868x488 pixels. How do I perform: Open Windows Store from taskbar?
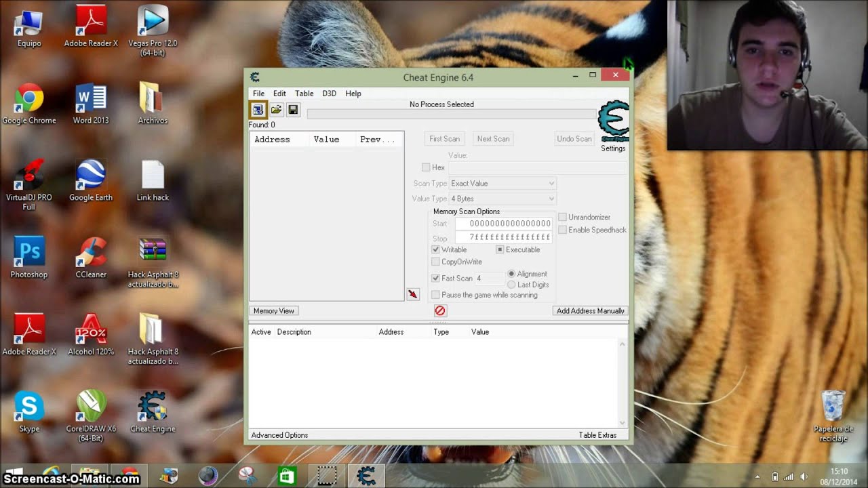[x=288, y=476]
